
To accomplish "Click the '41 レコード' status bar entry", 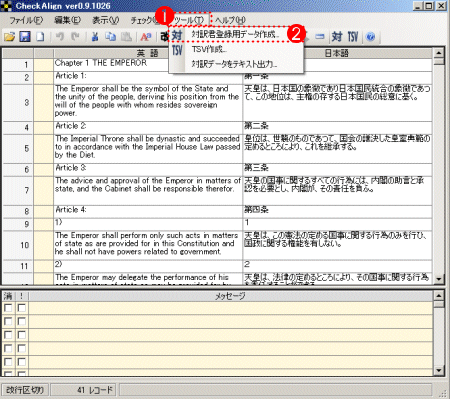I will pos(83,390).
